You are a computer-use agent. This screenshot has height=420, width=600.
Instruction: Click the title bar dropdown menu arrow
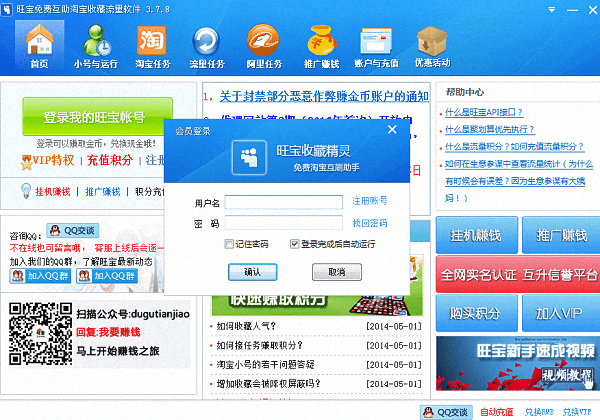pyautogui.click(x=552, y=9)
